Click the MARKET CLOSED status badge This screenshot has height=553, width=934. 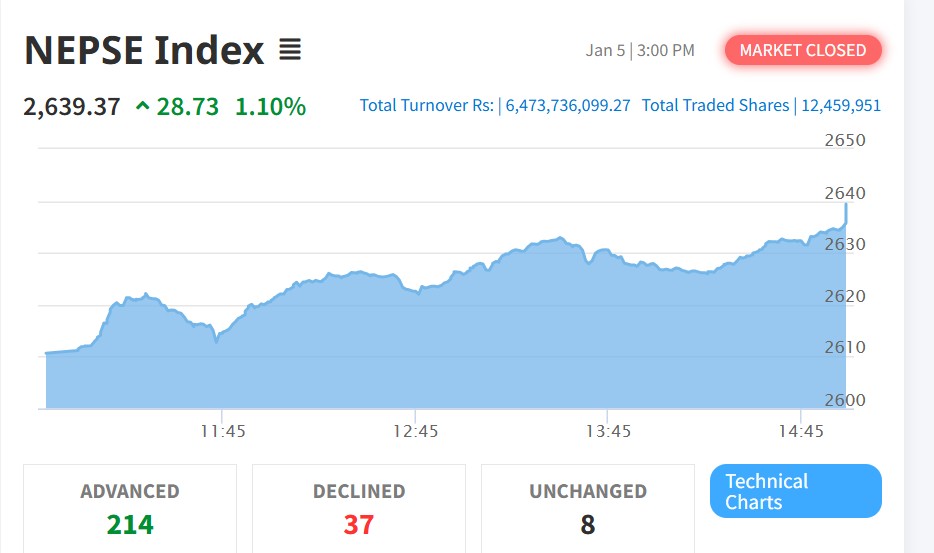pyautogui.click(x=803, y=50)
